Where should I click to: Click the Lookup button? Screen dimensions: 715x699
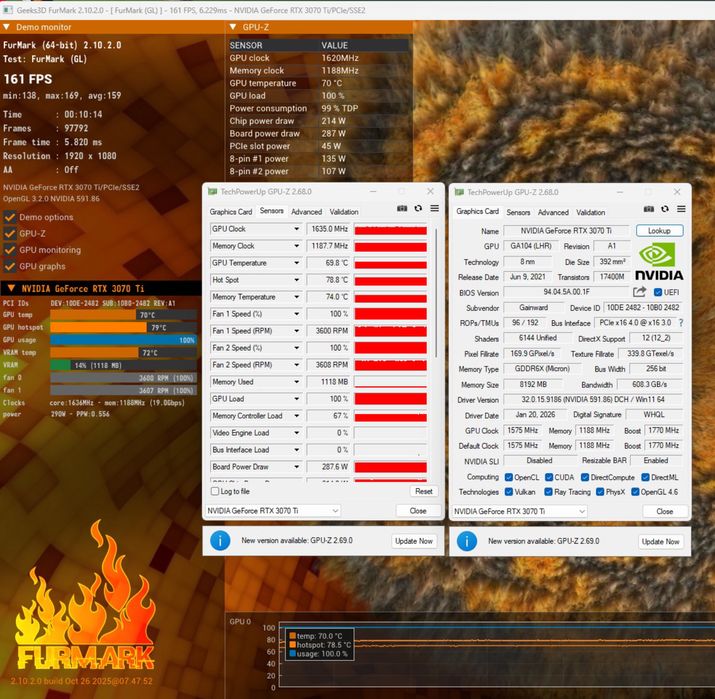coord(659,231)
